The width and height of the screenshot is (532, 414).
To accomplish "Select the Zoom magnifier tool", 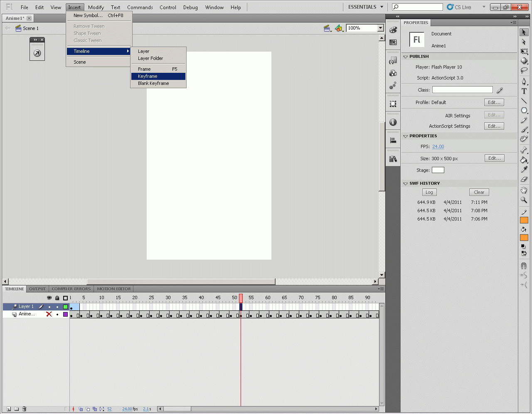I will (x=524, y=200).
